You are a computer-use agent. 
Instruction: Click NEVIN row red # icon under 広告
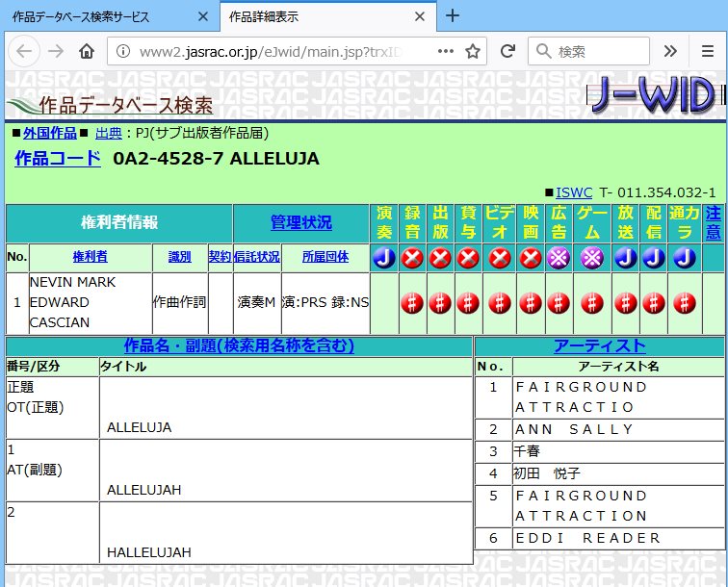tap(559, 303)
